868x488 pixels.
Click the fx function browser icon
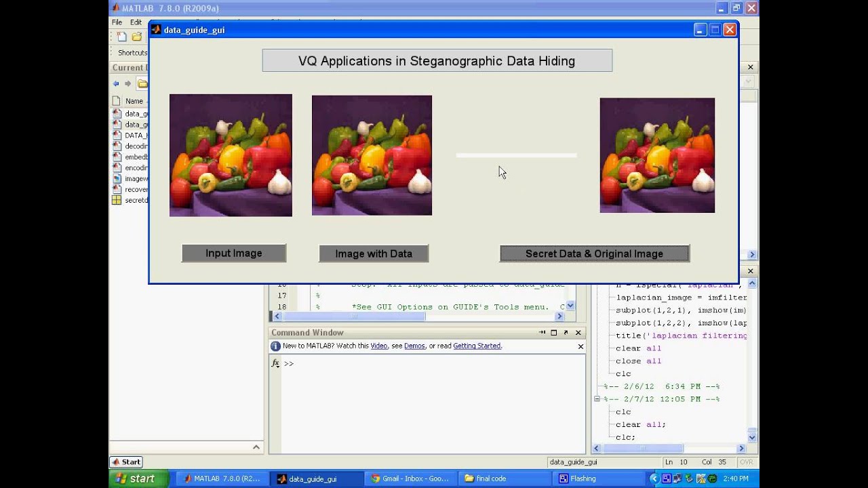coord(275,363)
